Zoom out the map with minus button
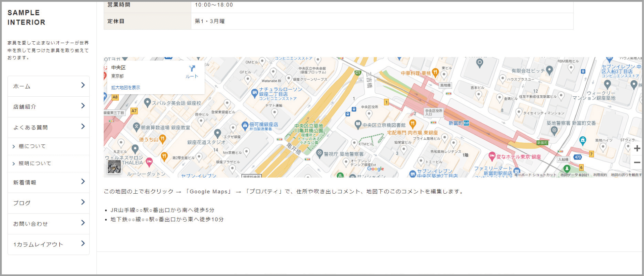This screenshot has height=276, width=644. (637, 163)
